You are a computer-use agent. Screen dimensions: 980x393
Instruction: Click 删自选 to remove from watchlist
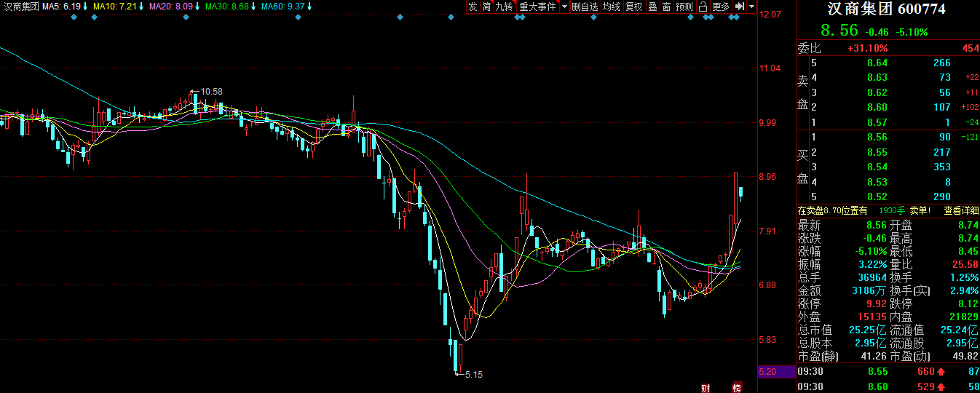[585, 7]
